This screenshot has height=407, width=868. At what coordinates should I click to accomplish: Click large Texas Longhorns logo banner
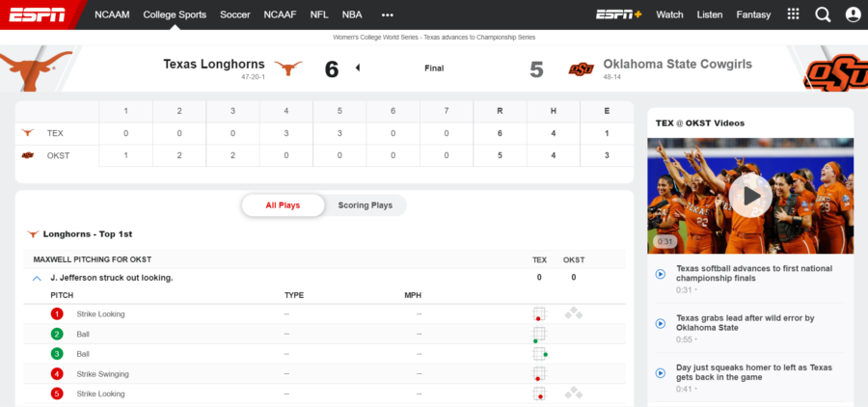click(x=36, y=69)
